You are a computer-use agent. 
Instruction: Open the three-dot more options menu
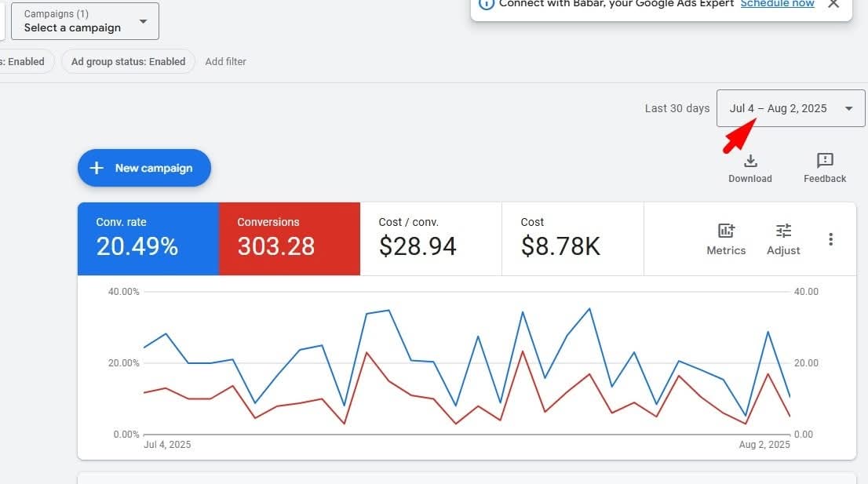pyautogui.click(x=830, y=239)
